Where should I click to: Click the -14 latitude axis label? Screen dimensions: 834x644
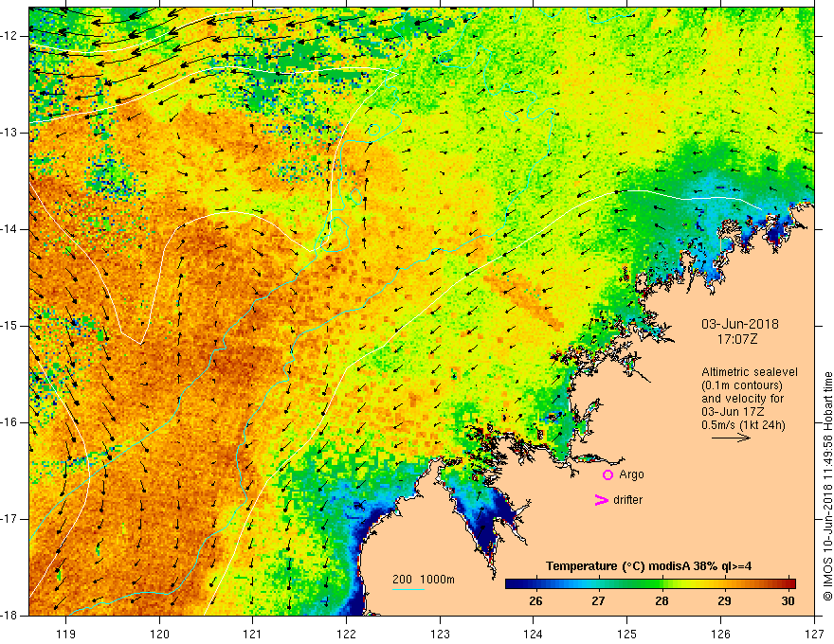[x=10, y=229]
